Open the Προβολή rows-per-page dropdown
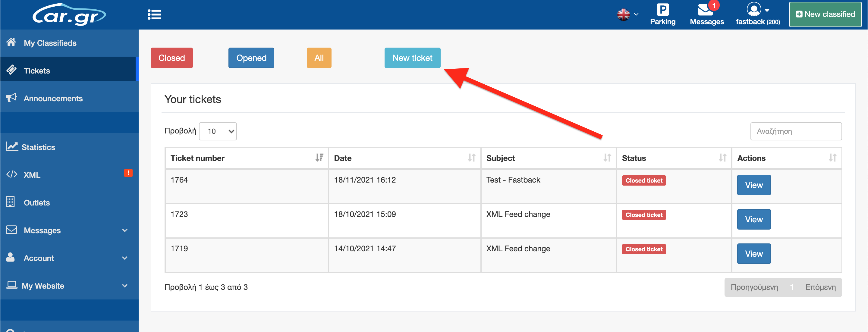The height and width of the screenshot is (332, 868). coord(218,131)
